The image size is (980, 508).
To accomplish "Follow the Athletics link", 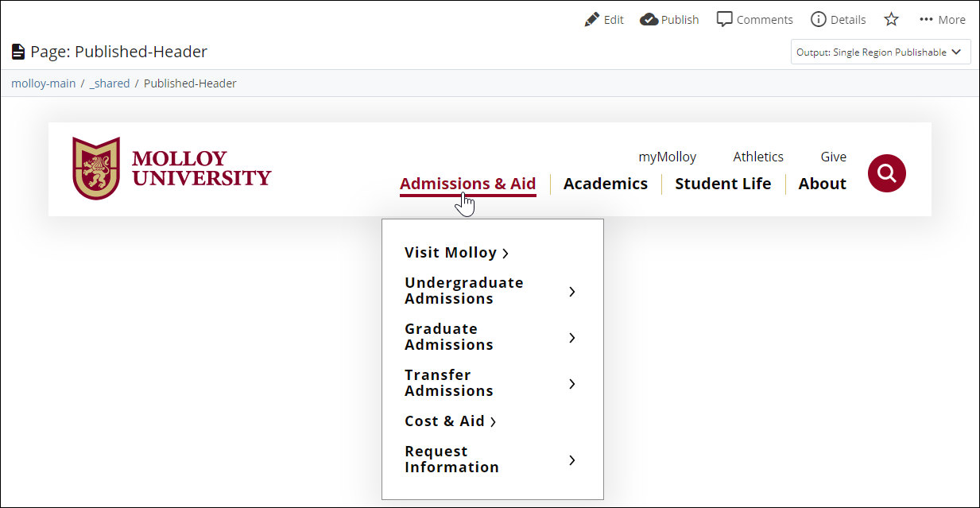I will coord(758,157).
